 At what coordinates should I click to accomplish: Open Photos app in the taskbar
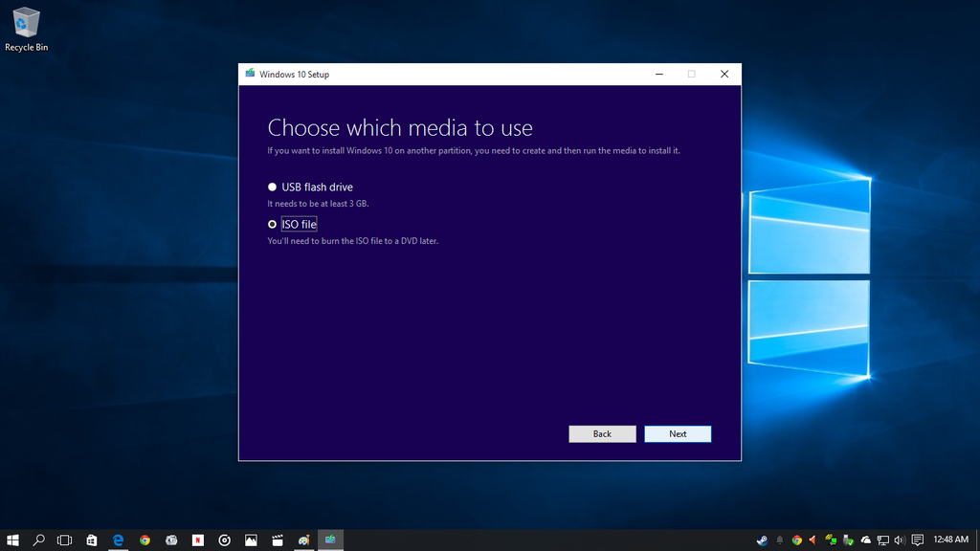(x=251, y=540)
